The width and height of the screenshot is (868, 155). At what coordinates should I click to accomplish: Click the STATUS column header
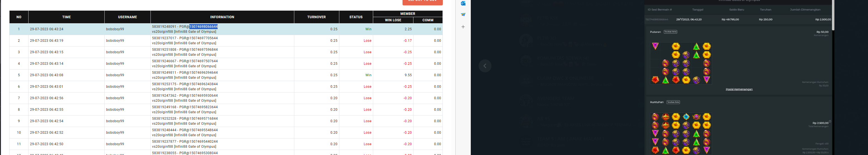356,17
